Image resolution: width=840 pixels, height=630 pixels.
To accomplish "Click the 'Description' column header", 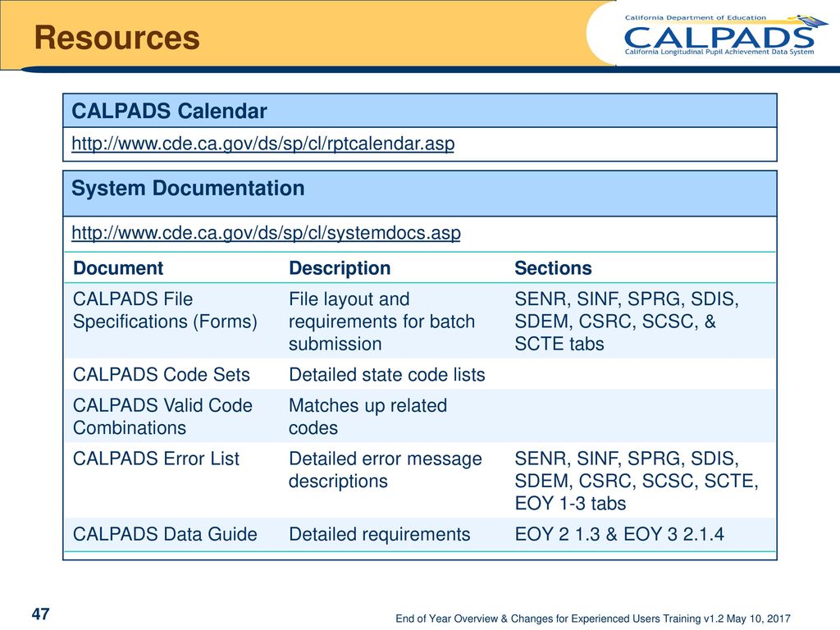I will click(340, 268).
